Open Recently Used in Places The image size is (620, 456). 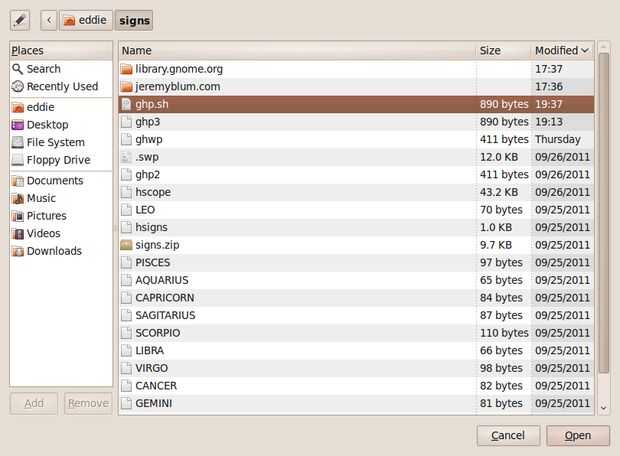click(x=61, y=86)
